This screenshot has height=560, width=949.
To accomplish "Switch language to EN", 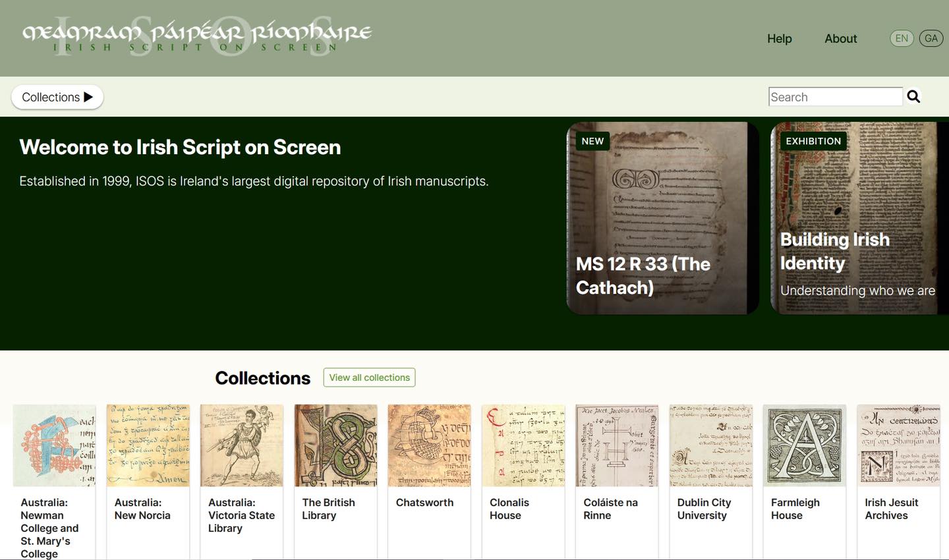I will point(902,38).
